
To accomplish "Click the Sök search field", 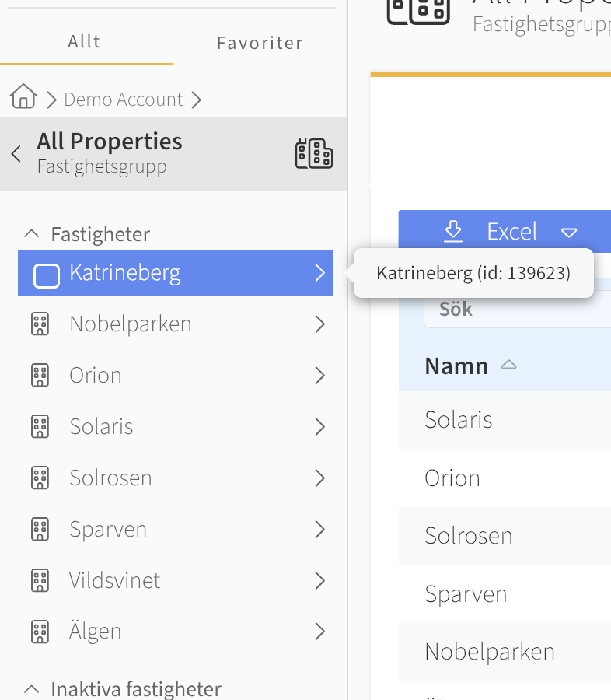I will (518, 310).
